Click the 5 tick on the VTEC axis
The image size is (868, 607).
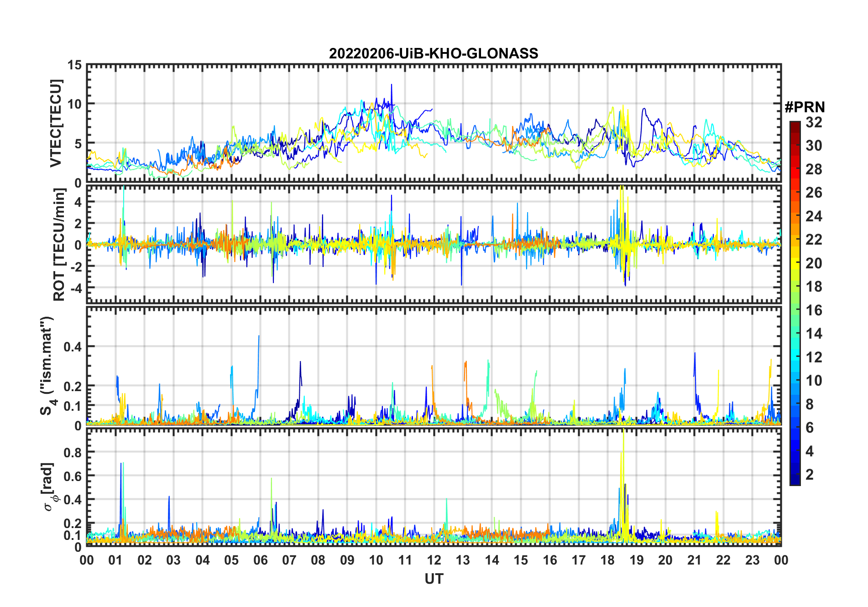(x=78, y=144)
